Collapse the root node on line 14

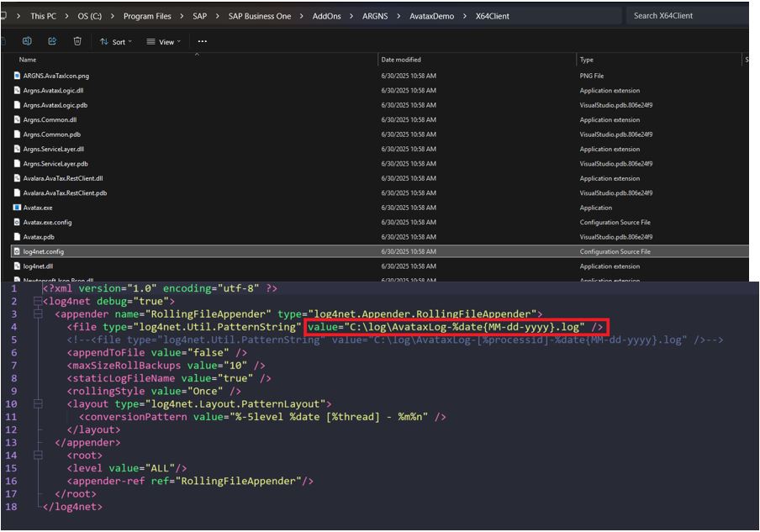(x=38, y=455)
